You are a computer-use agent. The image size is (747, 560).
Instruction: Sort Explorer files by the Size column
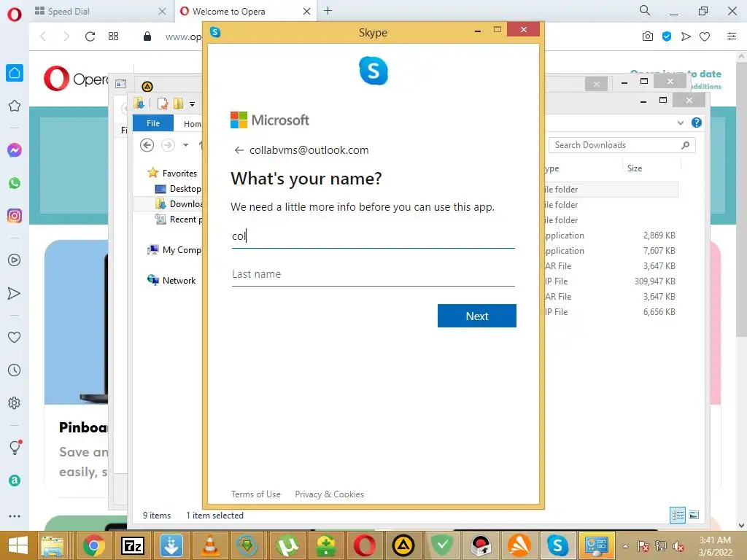click(634, 168)
